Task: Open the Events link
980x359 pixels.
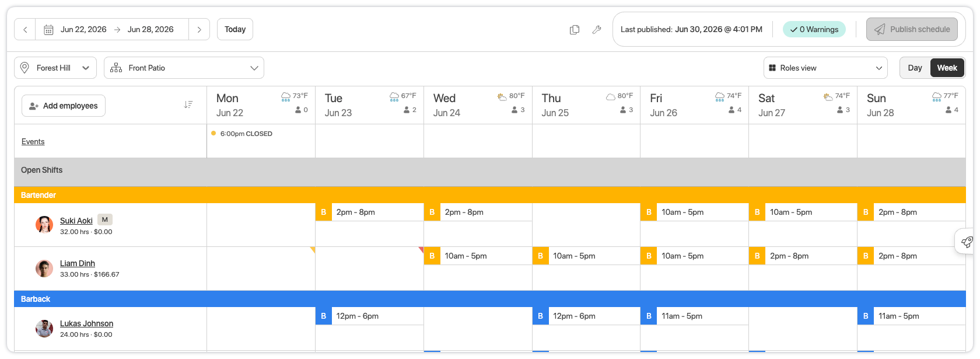Action: [33, 141]
